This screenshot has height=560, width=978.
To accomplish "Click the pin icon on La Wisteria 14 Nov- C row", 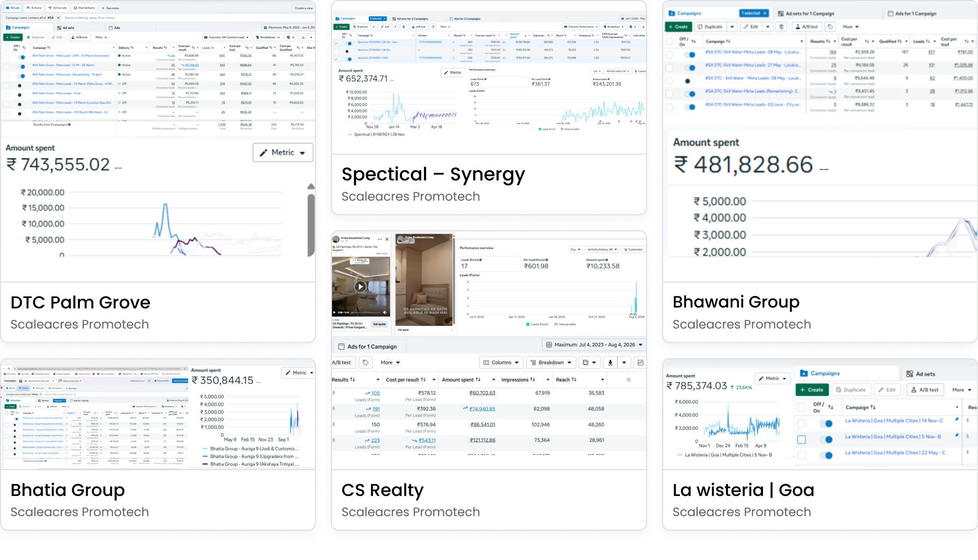I will pyautogui.click(x=957, y=420).
